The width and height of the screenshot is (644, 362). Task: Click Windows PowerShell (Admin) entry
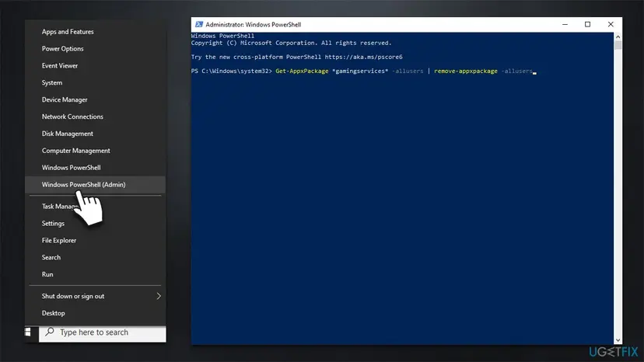[96, 185]
